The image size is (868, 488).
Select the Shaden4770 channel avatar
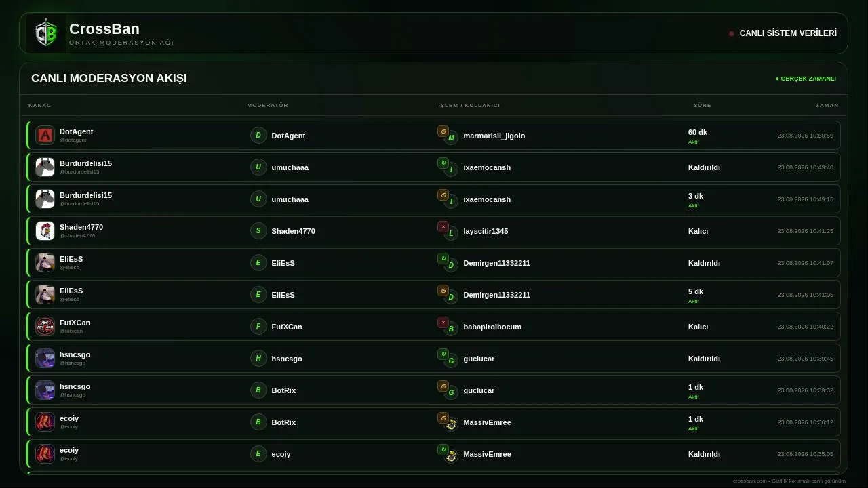(x=45, y=231)
